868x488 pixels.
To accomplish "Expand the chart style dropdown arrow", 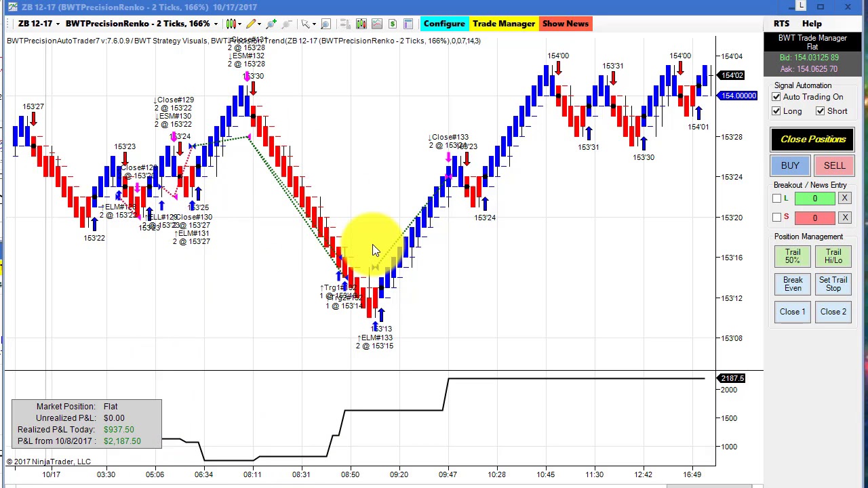I will pyautogui.click(x=239, y=24).
